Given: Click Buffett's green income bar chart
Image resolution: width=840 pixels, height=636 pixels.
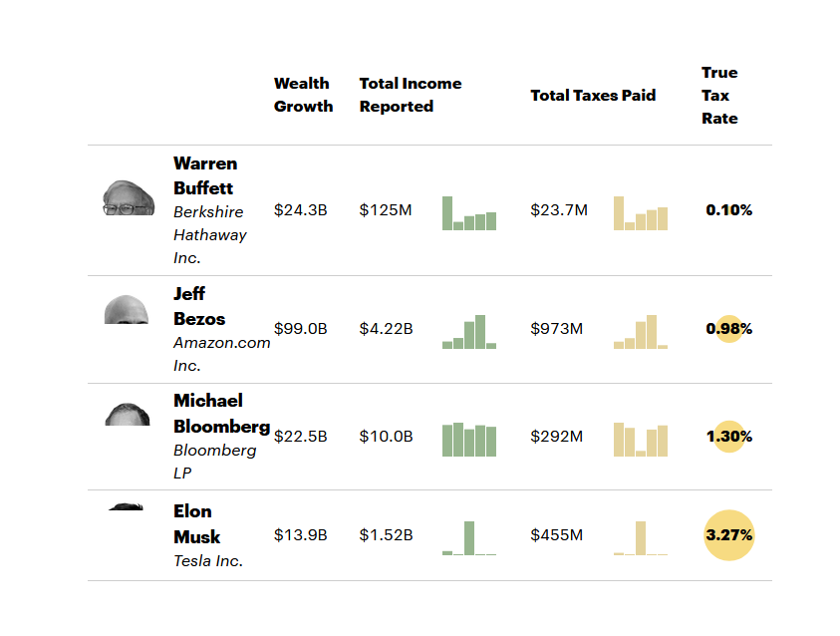Looking at the screenshot, I should 469,213.
